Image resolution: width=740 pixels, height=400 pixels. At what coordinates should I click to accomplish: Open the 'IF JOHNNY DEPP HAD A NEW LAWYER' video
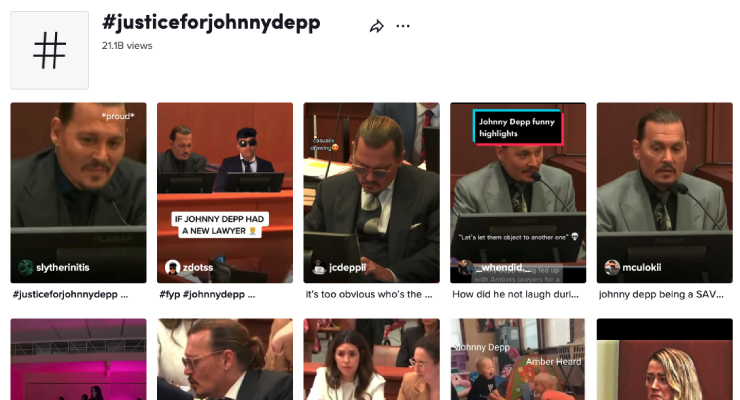pos(225,192)
